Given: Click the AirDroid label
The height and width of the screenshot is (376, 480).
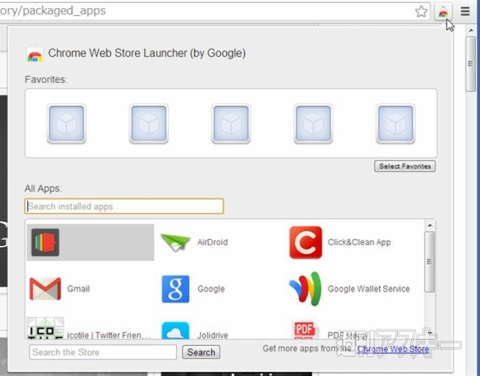Looking at the screenshot, I should pyautogui.click(x=213, y=242).
